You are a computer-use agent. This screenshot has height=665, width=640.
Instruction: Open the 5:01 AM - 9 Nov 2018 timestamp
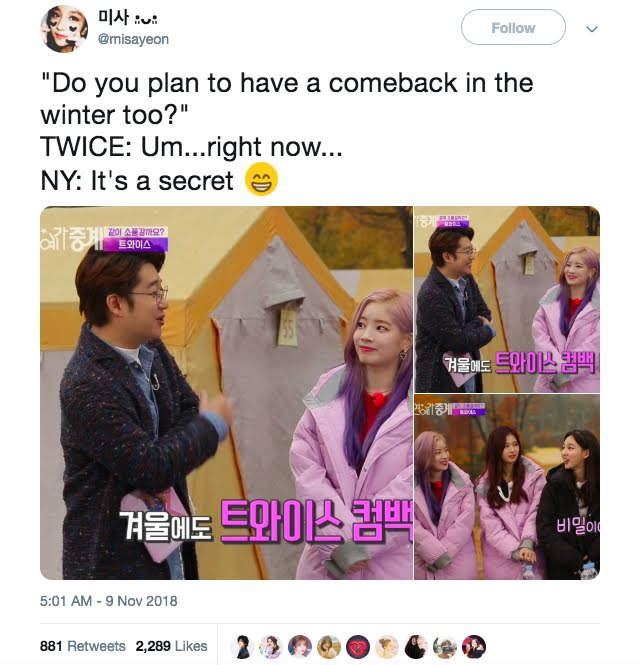coord(109,601)
